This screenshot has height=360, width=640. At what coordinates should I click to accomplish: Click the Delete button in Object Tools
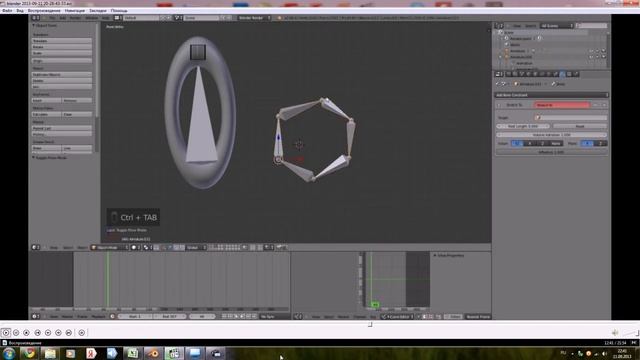pyautogui.click(x=62, y=81)
